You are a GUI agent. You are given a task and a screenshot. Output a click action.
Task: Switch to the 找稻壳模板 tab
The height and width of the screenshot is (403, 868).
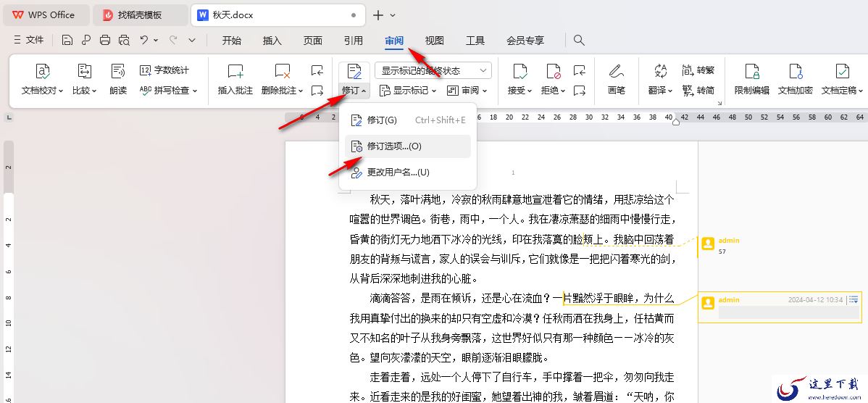140,15
